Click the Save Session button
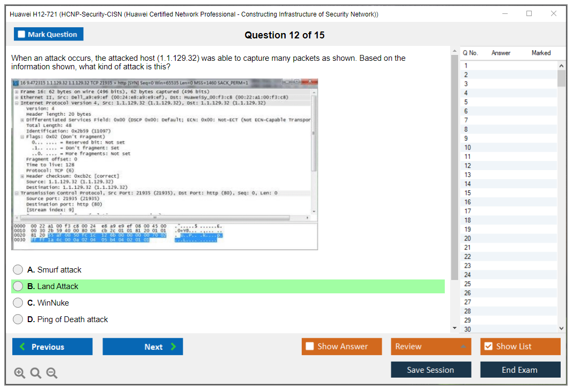 [430, 370]
